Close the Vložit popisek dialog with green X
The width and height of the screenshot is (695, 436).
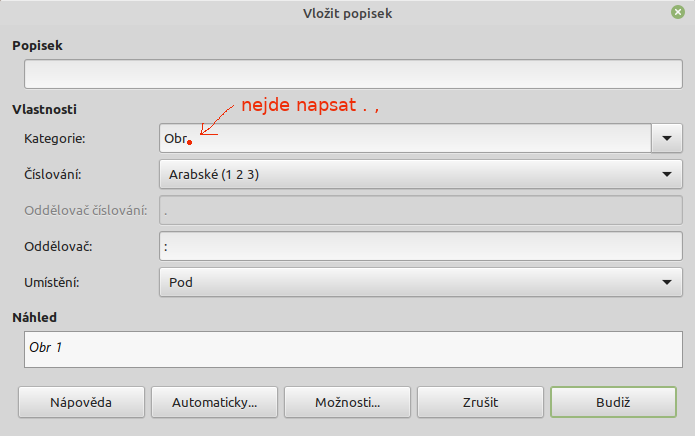point(677,12)
